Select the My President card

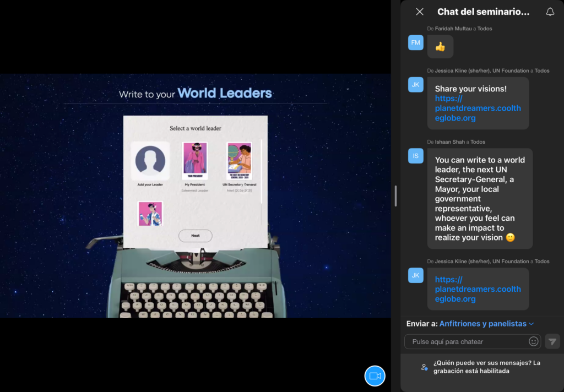coord(194,161)
